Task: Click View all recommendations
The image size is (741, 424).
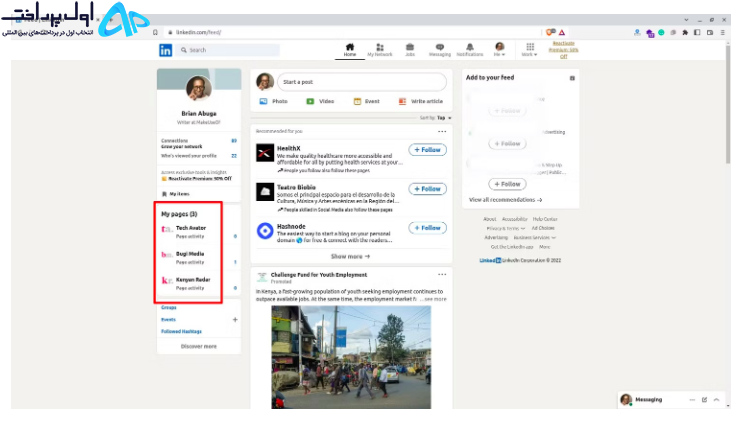Action: pyautogui.click(x=506, y=200)
